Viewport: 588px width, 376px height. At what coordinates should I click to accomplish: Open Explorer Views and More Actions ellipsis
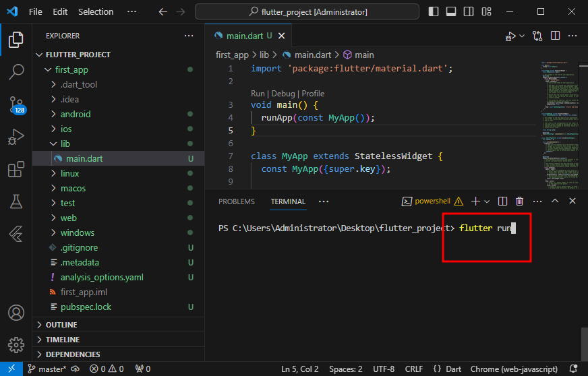tap(189, 36)
